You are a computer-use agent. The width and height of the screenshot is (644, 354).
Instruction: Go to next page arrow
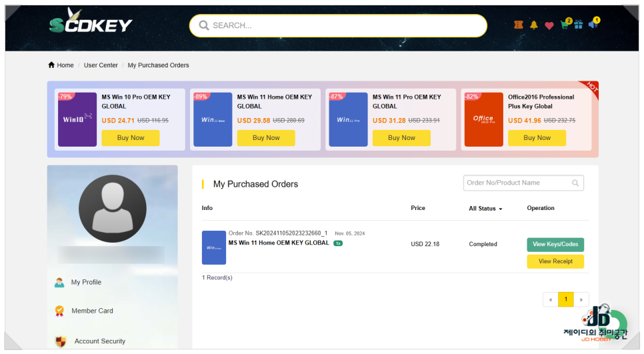(581, 299)
